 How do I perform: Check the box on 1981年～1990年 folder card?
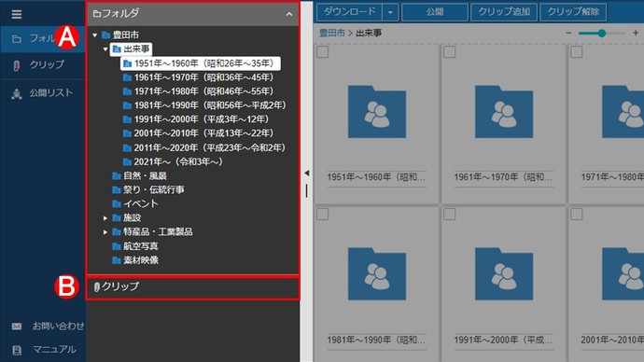[322, 215]
